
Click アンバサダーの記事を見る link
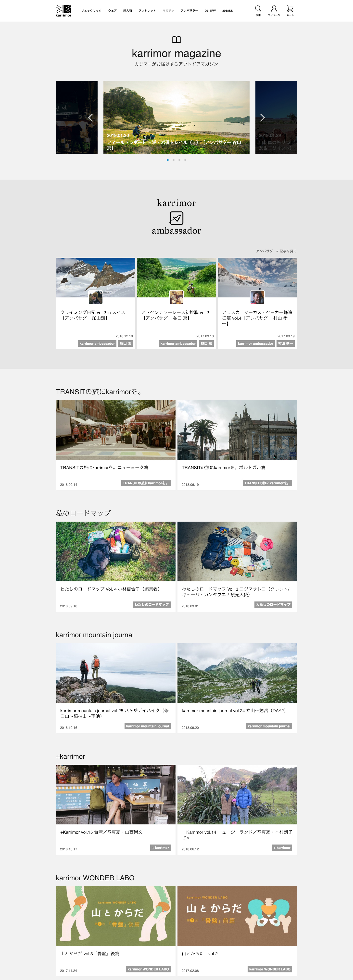(276, 251)
